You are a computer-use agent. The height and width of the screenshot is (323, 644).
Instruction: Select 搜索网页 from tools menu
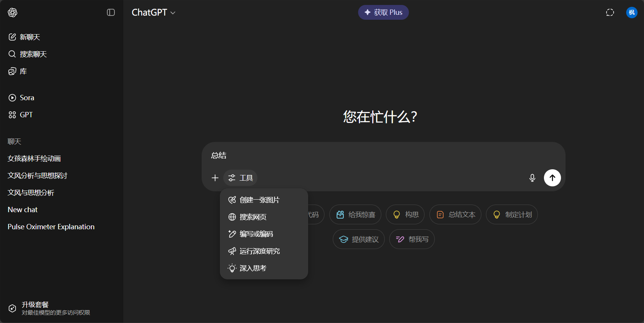[264, 217]
